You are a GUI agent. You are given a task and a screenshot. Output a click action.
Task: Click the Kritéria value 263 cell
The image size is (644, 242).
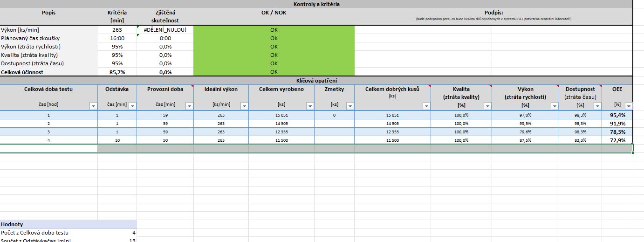click(117, 30)
